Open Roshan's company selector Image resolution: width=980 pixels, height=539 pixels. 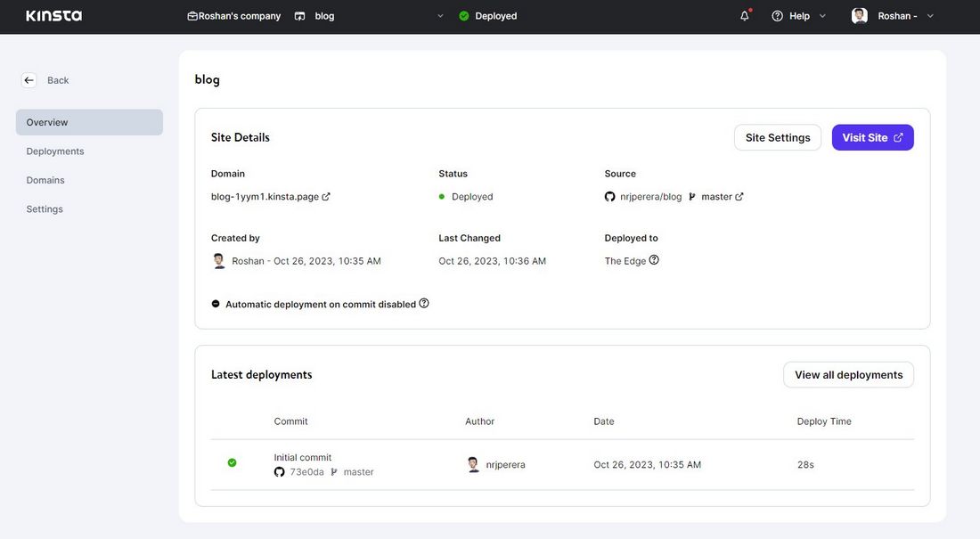pos(234,16)
